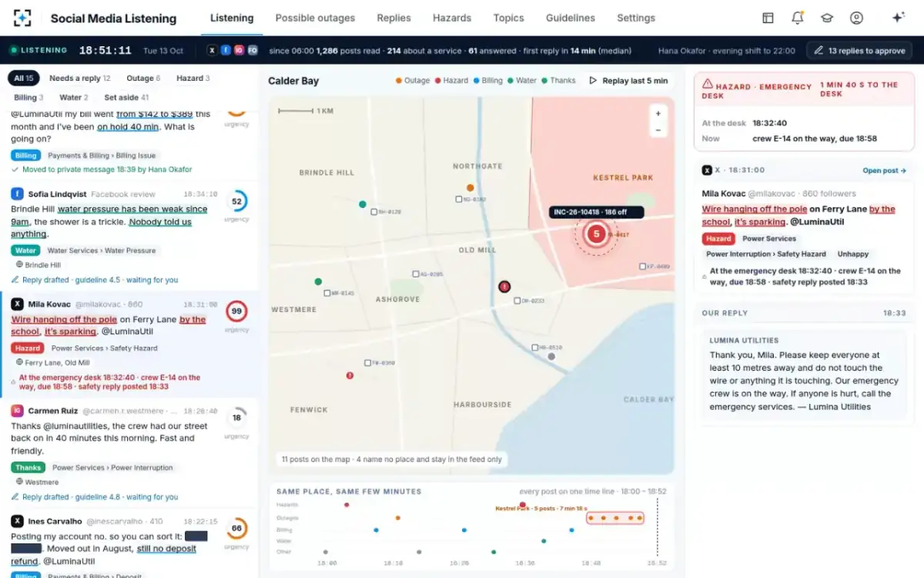The height and width of the screenshot is (578, 924).
Task: Click Ines Carvalho urgency 66 gauge
Action: [x=236, y=529]
